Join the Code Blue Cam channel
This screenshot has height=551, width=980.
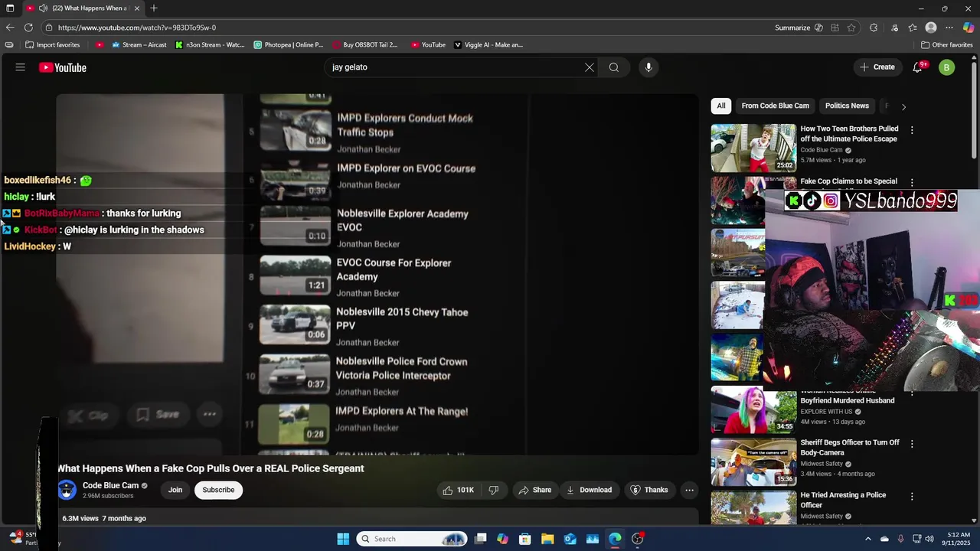[x=175, y=490]
